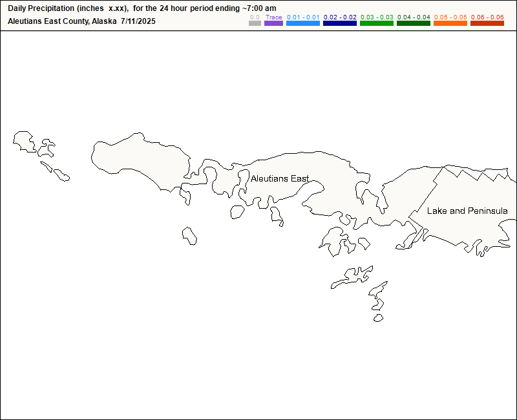Click the gray 0.0 legend swatch
The width and height of the screenshot is (517, 420).
point(255,23)
